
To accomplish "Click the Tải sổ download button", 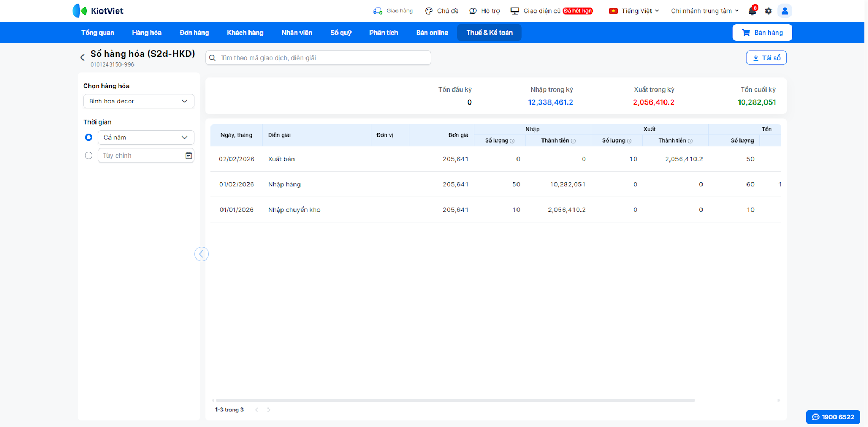I will (766, 58).
